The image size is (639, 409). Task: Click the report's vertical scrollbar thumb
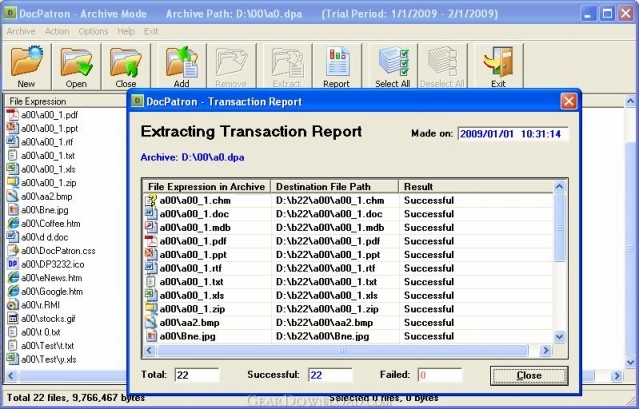(x=559, y=227)
